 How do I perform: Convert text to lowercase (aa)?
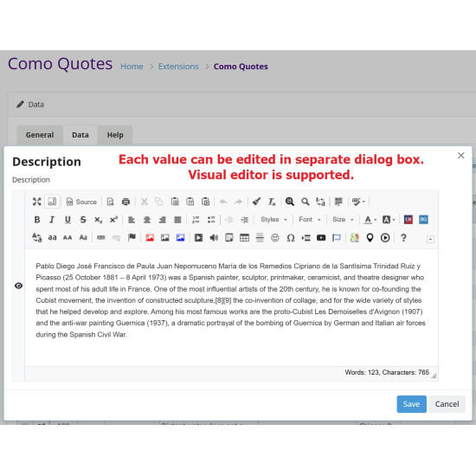pyautogui.click(x=52, y=237)
